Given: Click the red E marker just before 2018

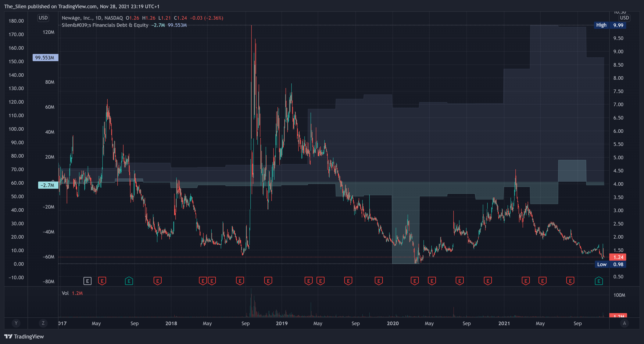Looking at the screenshot, I should click(x=157, y=281).
